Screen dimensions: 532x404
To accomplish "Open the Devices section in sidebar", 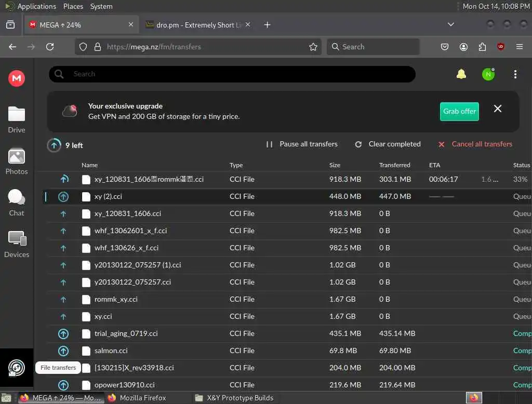I will [16, 244].
